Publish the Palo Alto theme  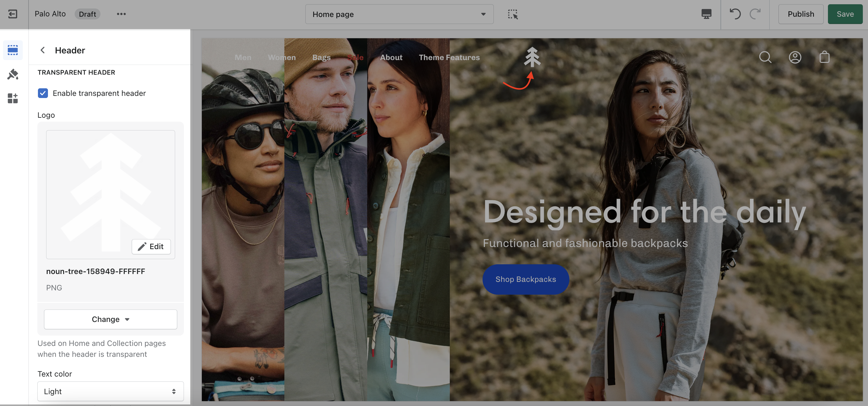800,14
